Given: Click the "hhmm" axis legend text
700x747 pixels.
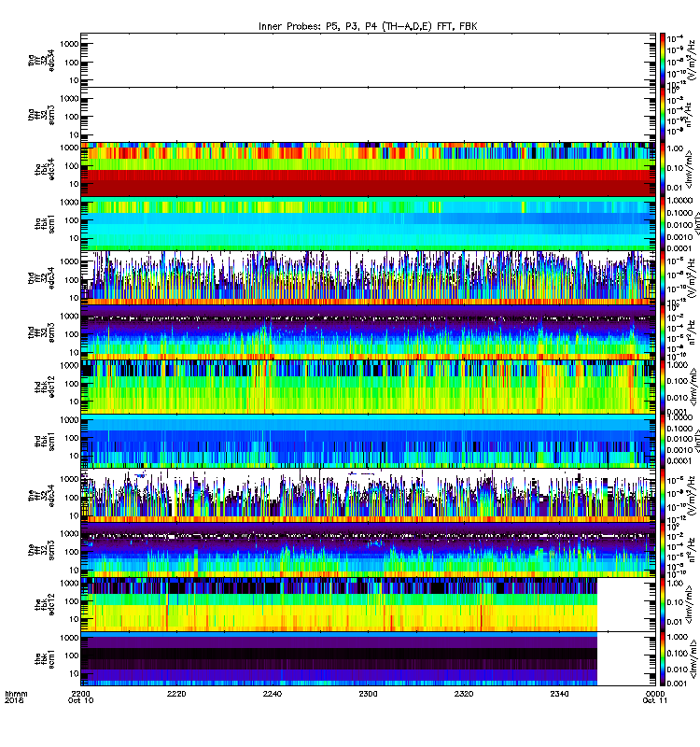Looking at the screenshot, I should 16,694.
